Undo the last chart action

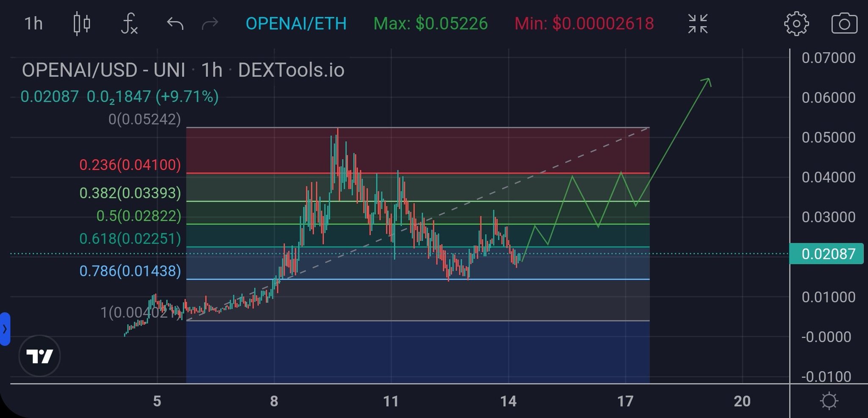[x=175, y=24]
